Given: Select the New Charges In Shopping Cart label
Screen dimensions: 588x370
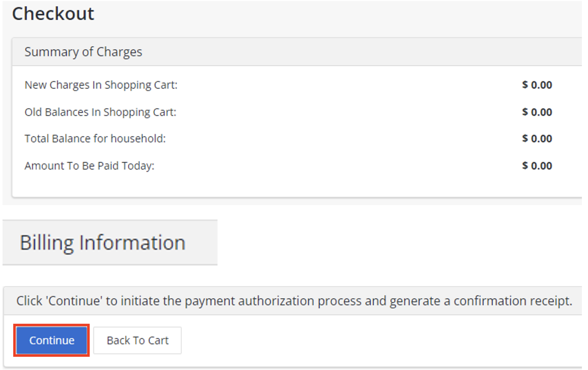Looking at the screenshot, I should [x=101, y=85].
